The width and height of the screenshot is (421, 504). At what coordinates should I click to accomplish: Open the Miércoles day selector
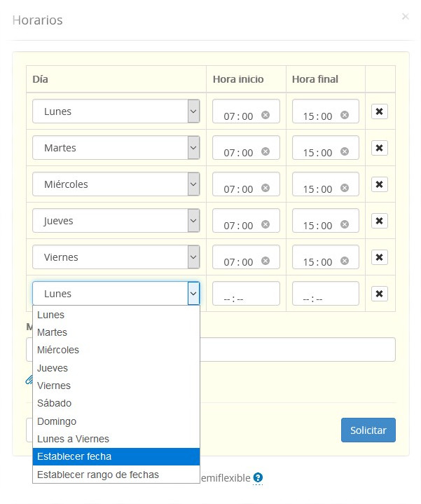click(x=116, y=184)
